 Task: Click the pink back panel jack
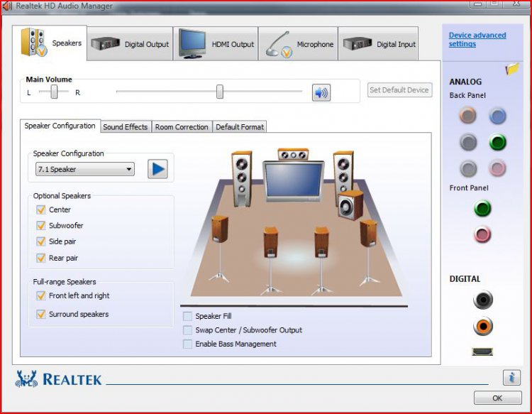click(497, 168)
